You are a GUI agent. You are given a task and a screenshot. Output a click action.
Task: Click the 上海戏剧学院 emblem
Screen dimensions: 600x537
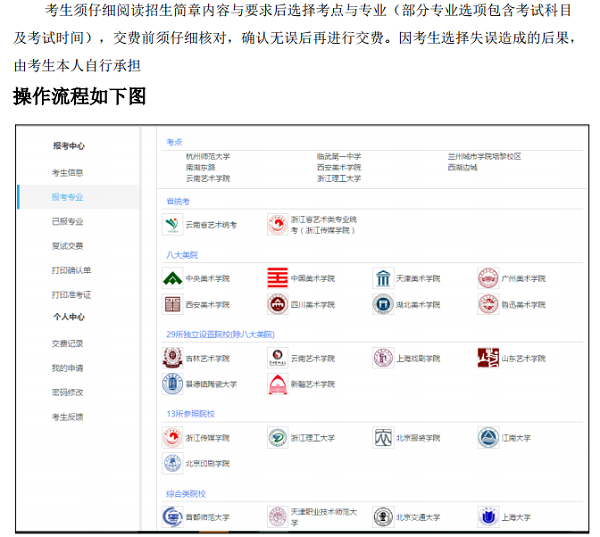point(383,358)
